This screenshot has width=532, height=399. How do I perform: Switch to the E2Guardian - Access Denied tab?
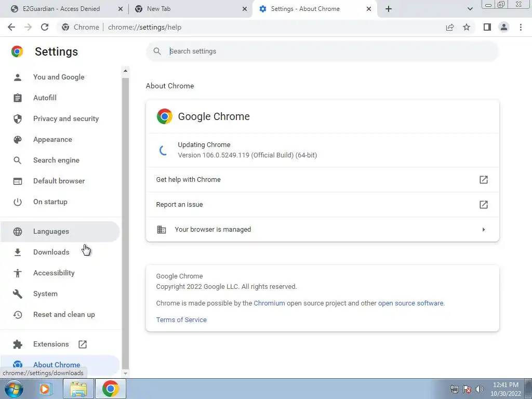coord(61,9)
